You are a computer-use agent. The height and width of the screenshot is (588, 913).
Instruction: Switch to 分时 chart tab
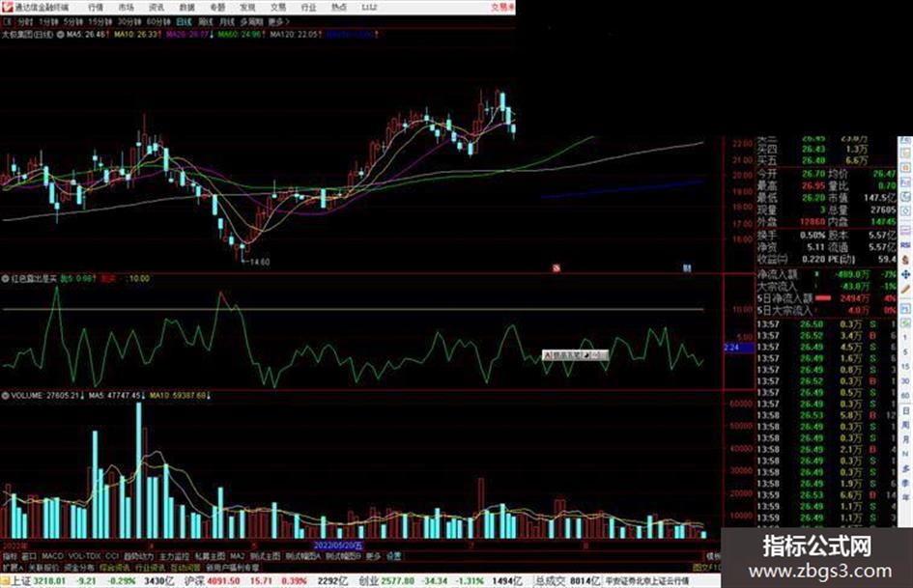click(x=24, y=21)
